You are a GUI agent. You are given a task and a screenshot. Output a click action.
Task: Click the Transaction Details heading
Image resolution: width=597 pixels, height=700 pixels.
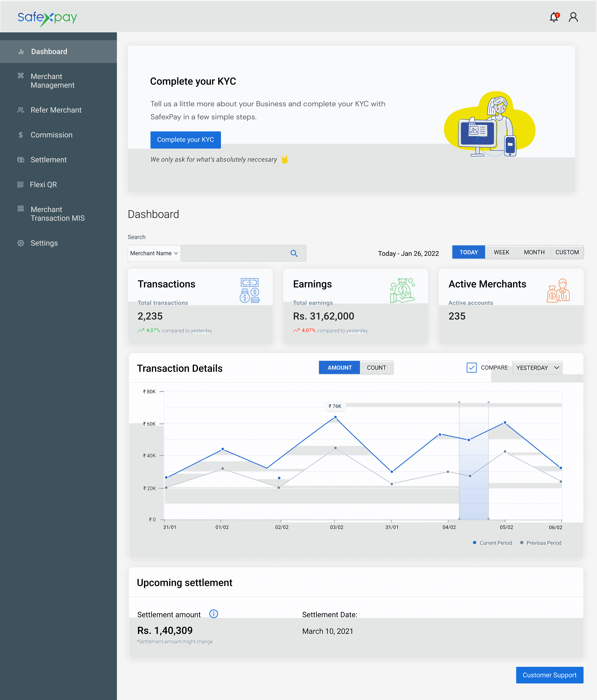180,368
